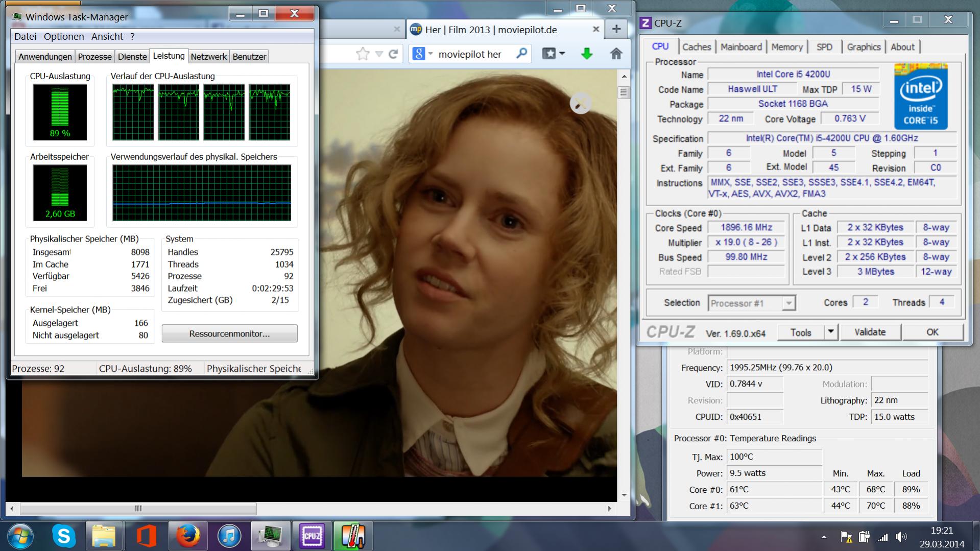This screenshot has width=980, height=551.
Task: Switch to the Anwendungen tab
Action: pyautogui.click(x=45, y=57)
